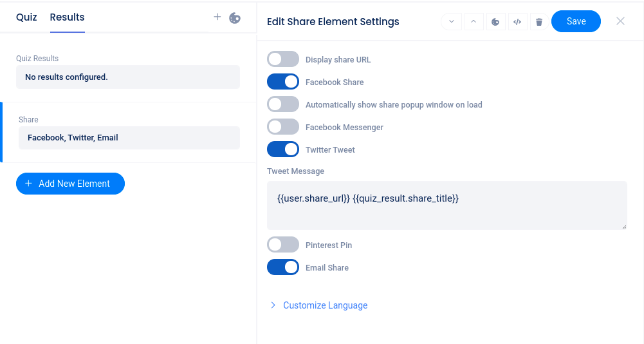Select the Results tab

67,17
